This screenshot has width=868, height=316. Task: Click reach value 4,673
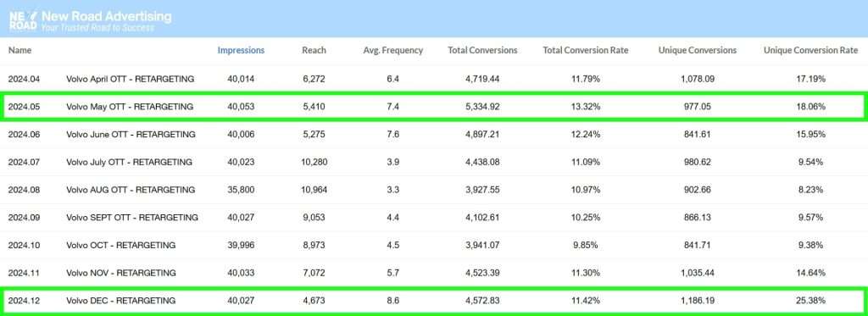pyautogui.click(x=314, y=301)
